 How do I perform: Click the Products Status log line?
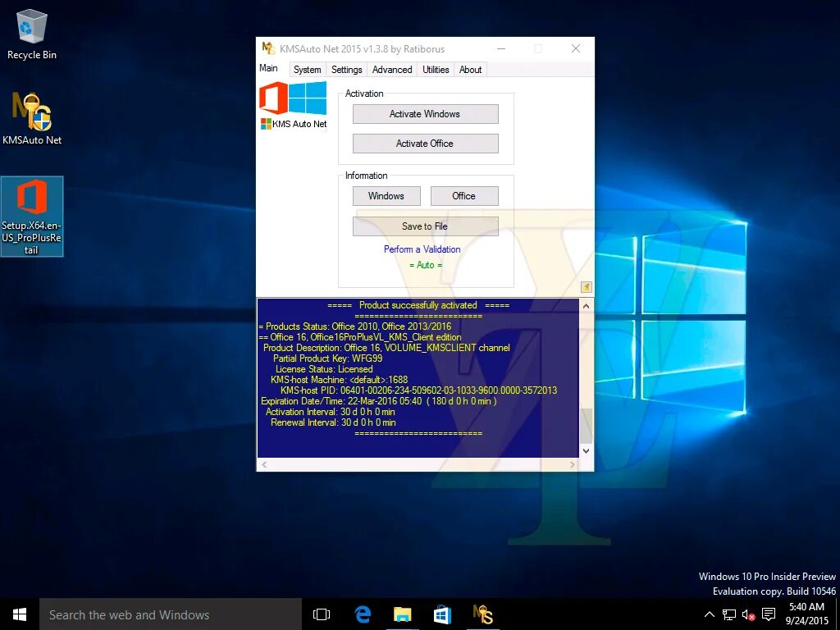pyautogui.click(x=354, y=326)
